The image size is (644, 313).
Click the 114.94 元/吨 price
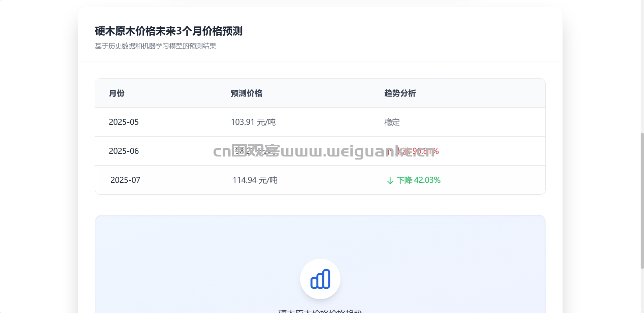point(255,180)
